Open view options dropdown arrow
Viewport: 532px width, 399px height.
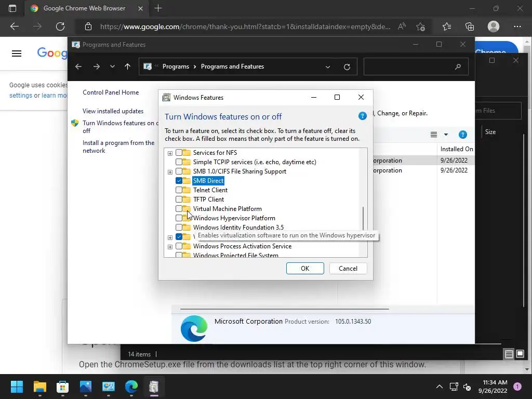tap(446, 135)
